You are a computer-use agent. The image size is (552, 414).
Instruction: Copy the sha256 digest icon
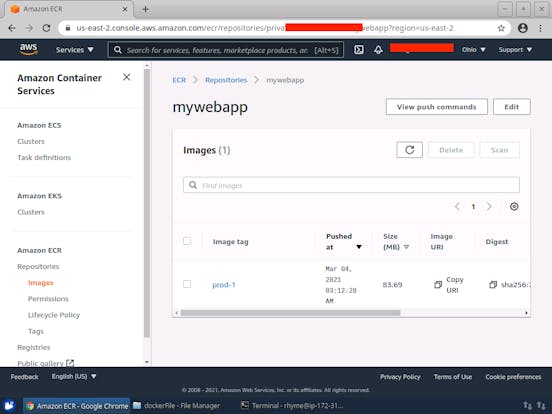pyautogui.click(x=493, y=284)
